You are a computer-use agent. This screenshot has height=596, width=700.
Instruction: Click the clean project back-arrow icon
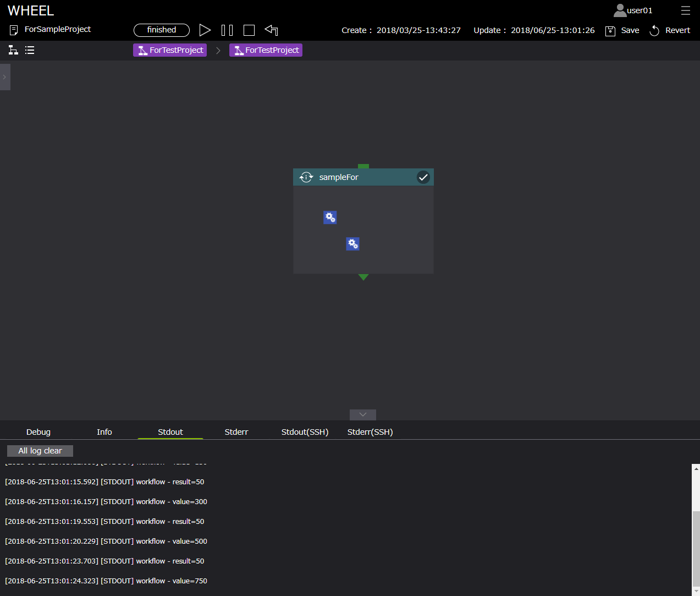tap(271, 30)
